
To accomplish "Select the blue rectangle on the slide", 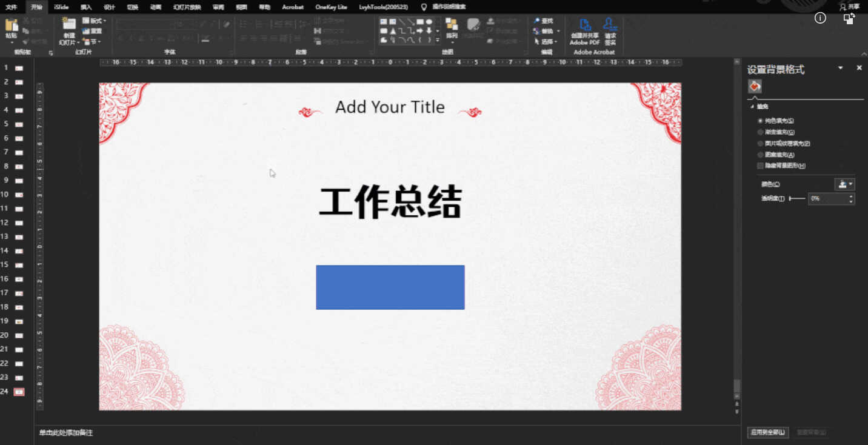I will click(x=390, y=287).
